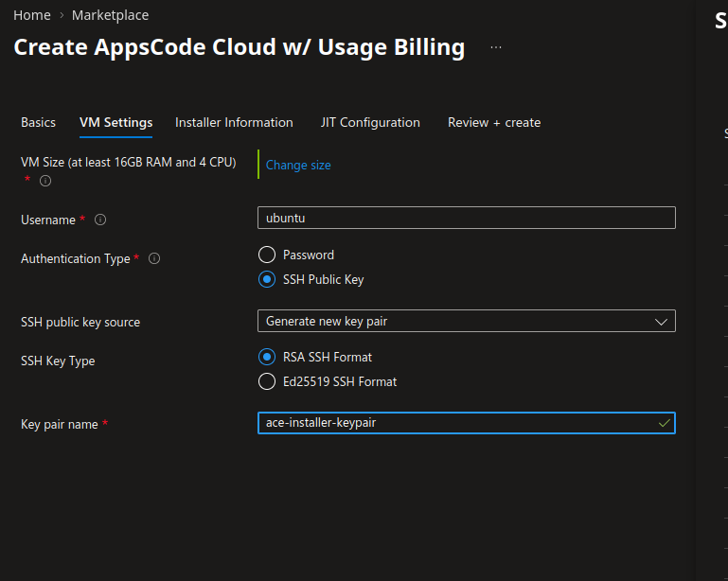Open the Installer Information tab
The height and width of the screenshot is (581, 728).
[x=234, y=122]
